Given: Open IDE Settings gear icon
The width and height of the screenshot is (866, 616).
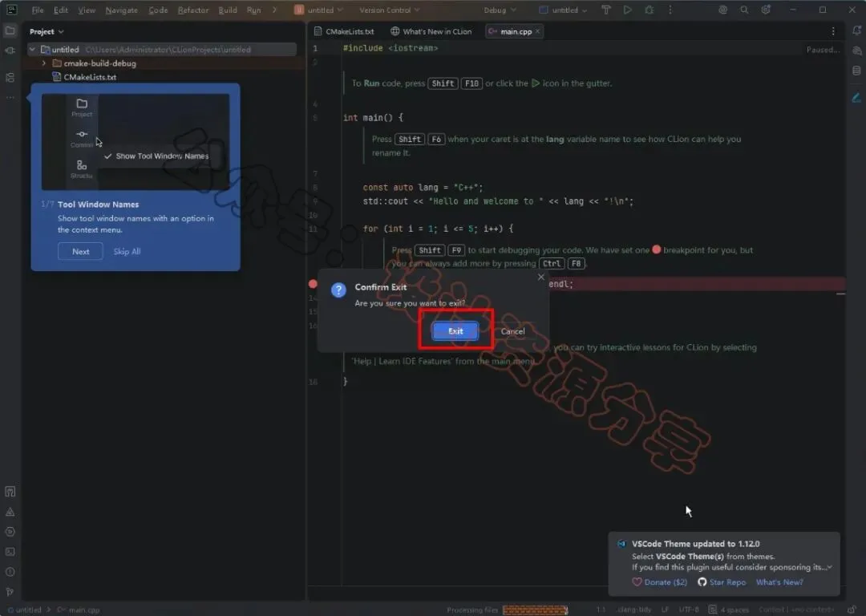Looking at the screenshot, I should tap(766, 10).
